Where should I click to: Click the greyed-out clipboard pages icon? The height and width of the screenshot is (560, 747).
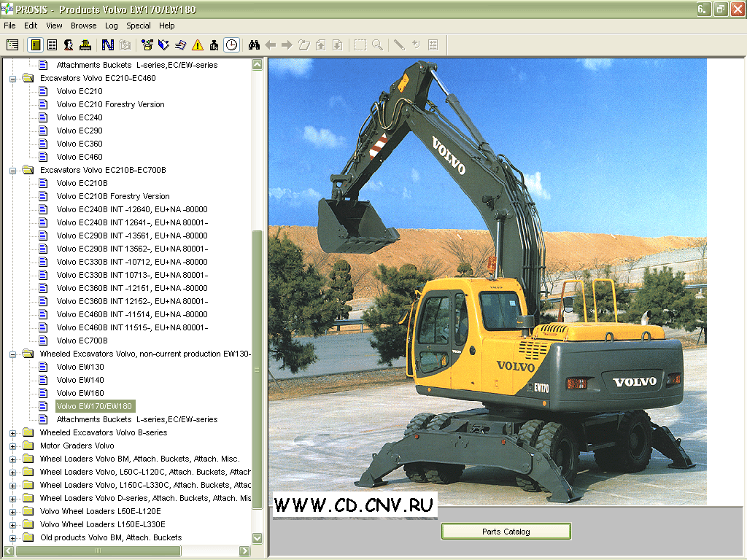[x=125, y=45]
